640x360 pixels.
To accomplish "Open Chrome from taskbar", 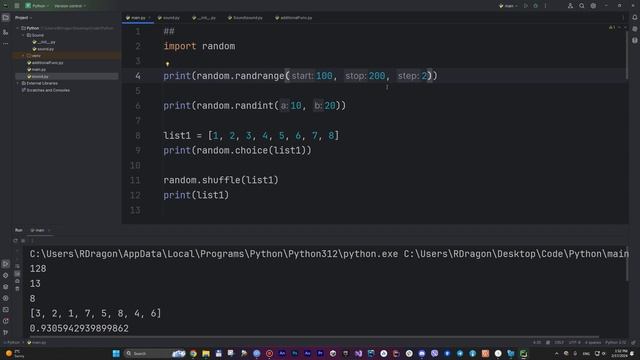I will pos(193,353).
